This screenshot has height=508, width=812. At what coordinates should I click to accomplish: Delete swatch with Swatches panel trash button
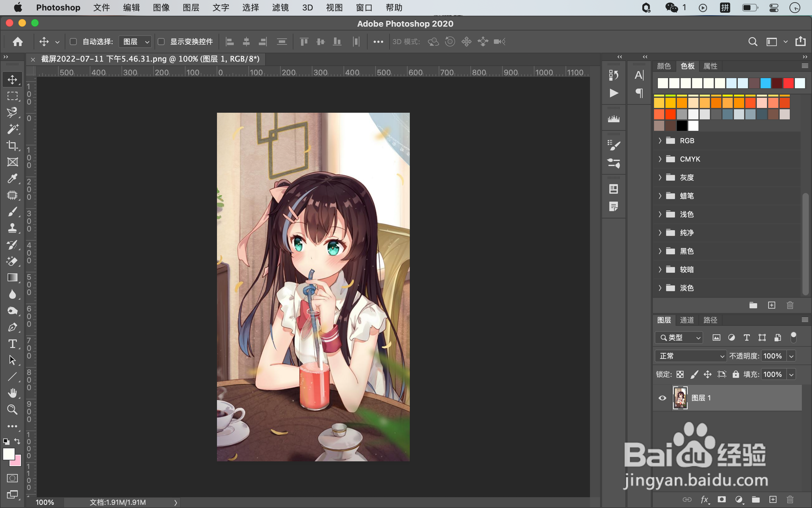790,305
